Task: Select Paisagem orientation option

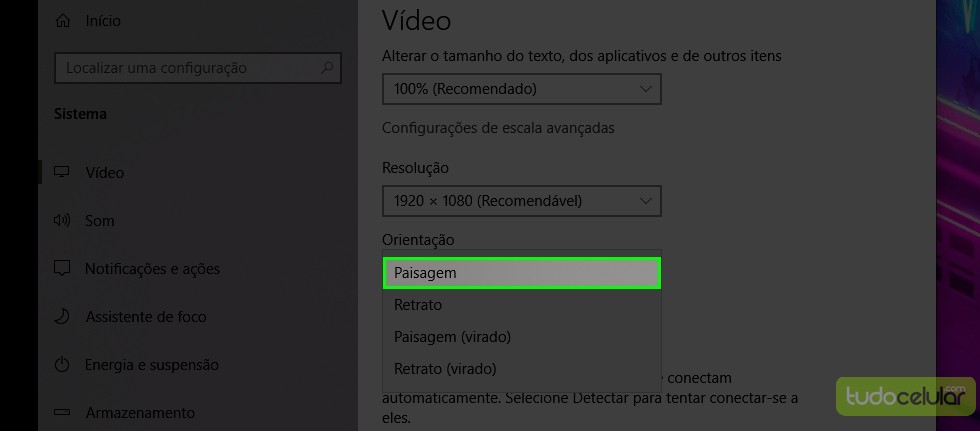Action: click(x=521, y=272)
